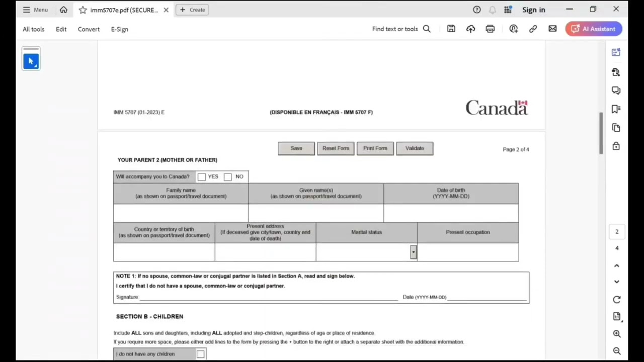Image resolution: width=644 pixels, height=362 pixels.
Task: Open the Comments panel icon on right sidebar
Action: point(616,90)
